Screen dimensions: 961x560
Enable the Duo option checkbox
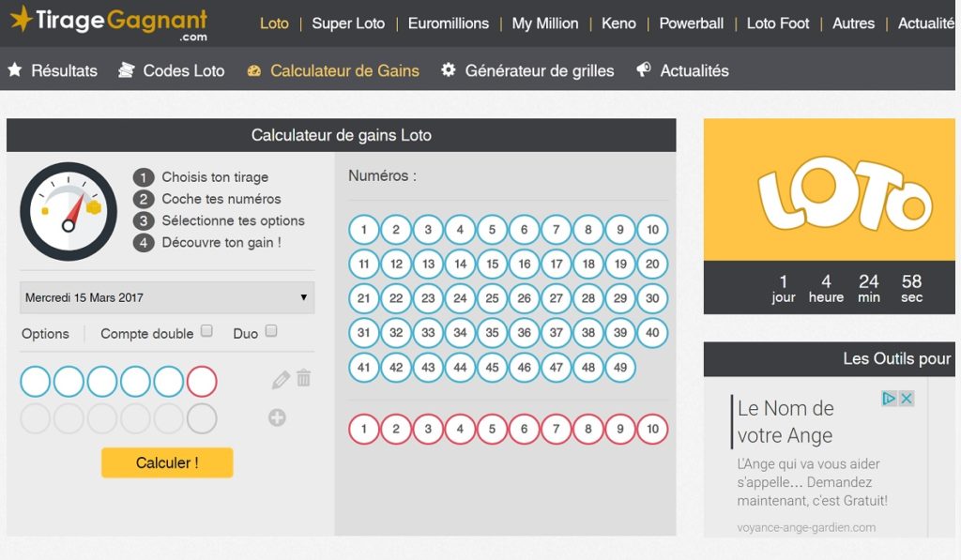271,331
